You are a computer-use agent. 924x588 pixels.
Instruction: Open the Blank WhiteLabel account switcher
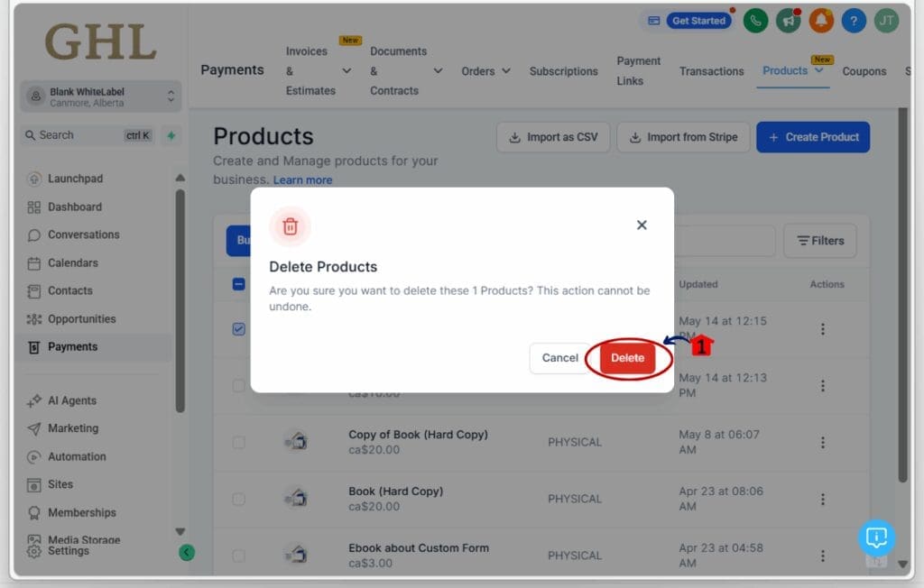coord(101,96)
